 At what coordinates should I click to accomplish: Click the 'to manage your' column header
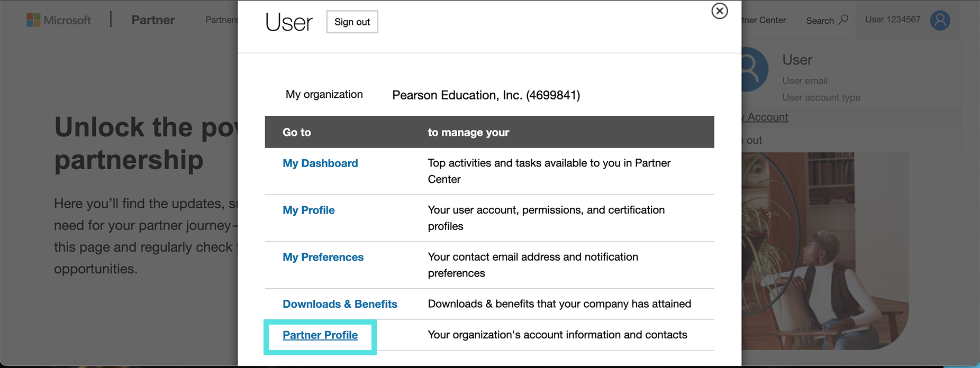468,132
